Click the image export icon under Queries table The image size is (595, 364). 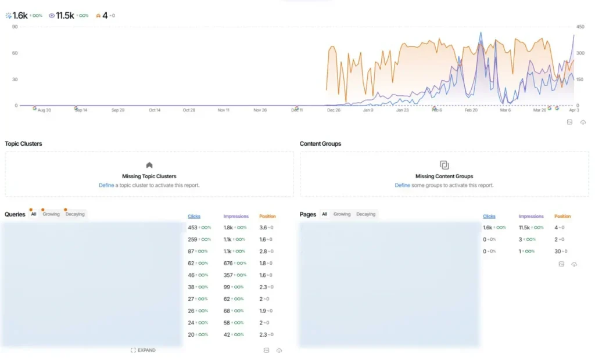[x=266, y=350]
